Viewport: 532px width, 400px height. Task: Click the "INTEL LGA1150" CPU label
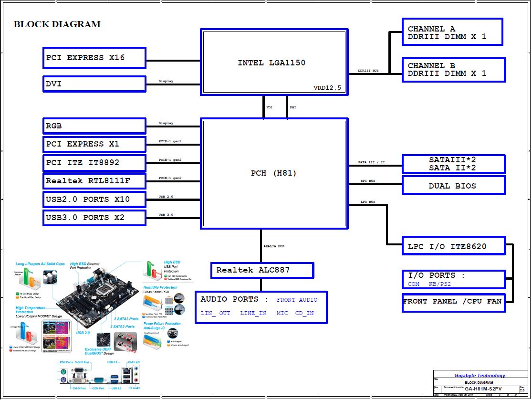(271, 63)
